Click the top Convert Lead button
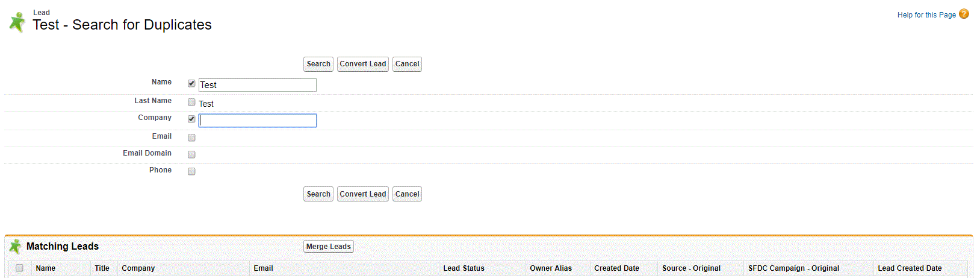The width and height of the screenshot is (980, 278). pyautogui.click(x=362, y=64)
